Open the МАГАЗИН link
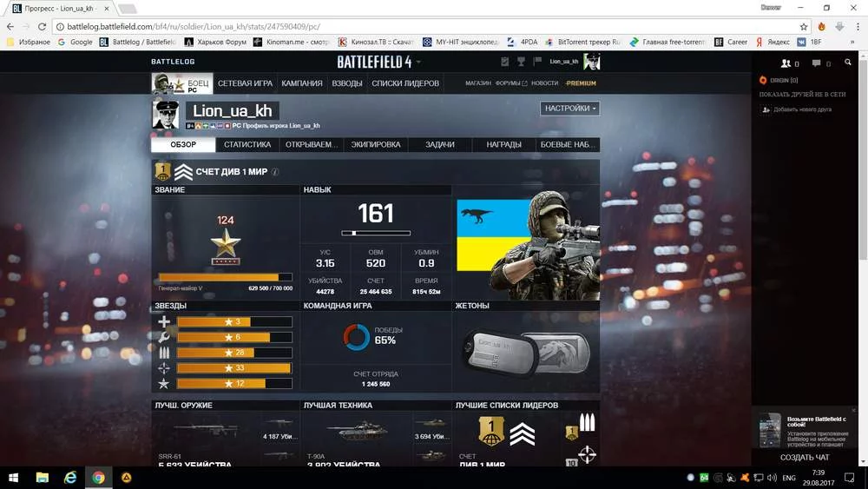Screen dimensions: 868x489 point(477,83)
